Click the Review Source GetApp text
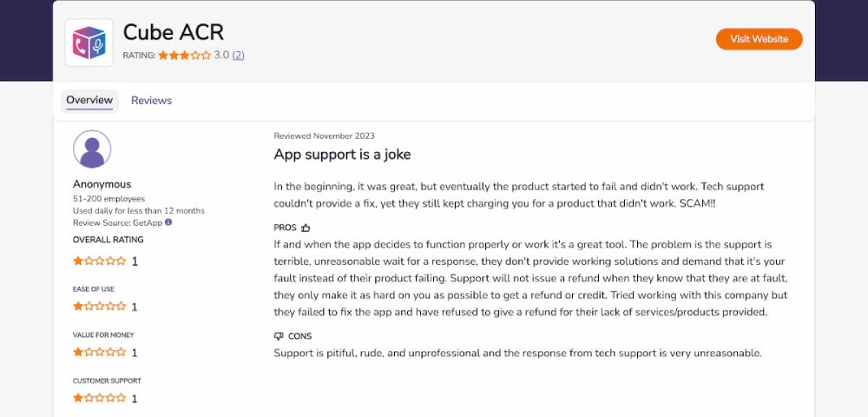 click(118, 222)
